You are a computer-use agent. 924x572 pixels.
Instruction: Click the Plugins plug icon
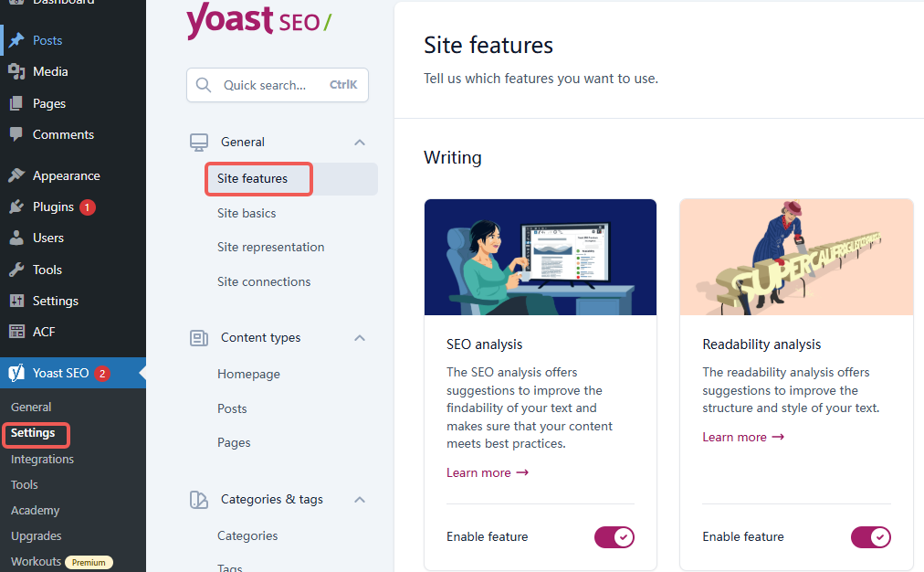[x=16, y=207]
